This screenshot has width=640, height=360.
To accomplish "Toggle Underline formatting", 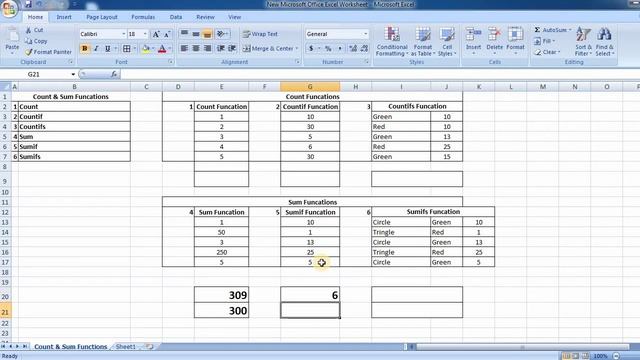I will (108, 49).
